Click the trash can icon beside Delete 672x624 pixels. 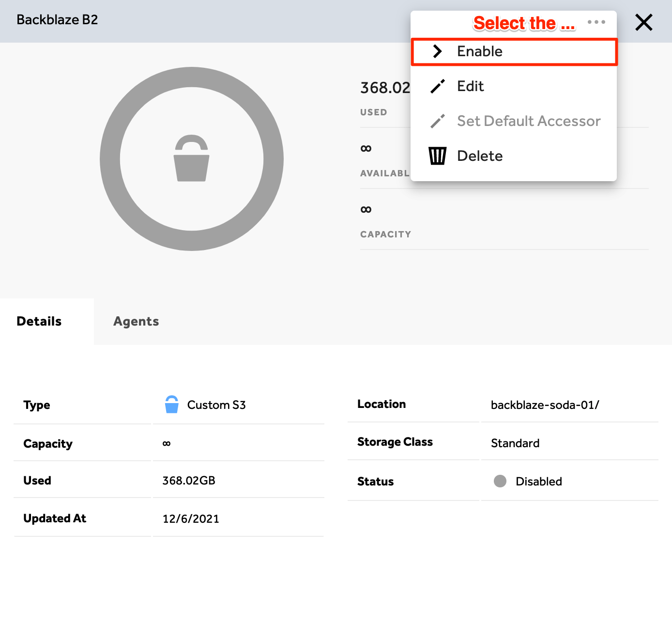tap(437, 156)
